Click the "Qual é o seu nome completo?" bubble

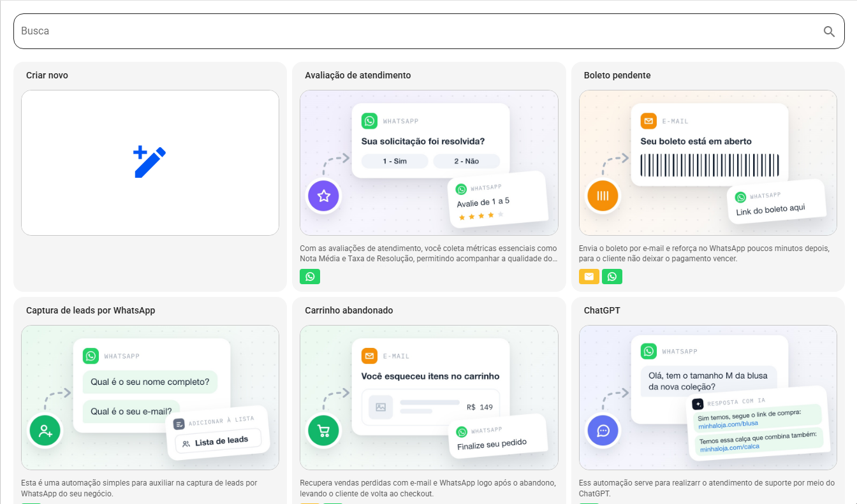click(150, 382)
